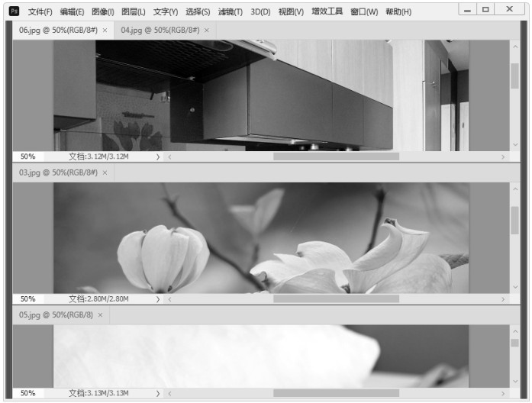
Task: Open the 图层(L) menu
Action: 134,12
